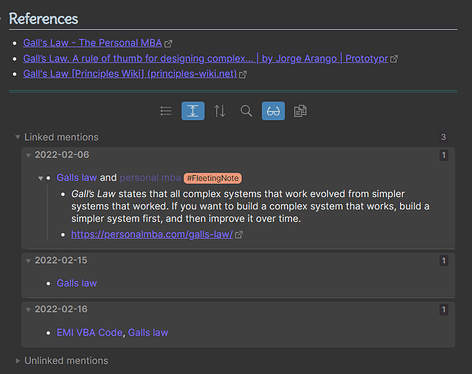The image size is (472, 374).
Task: Expand the Unlinked mentions section
Action: point(18,361)
